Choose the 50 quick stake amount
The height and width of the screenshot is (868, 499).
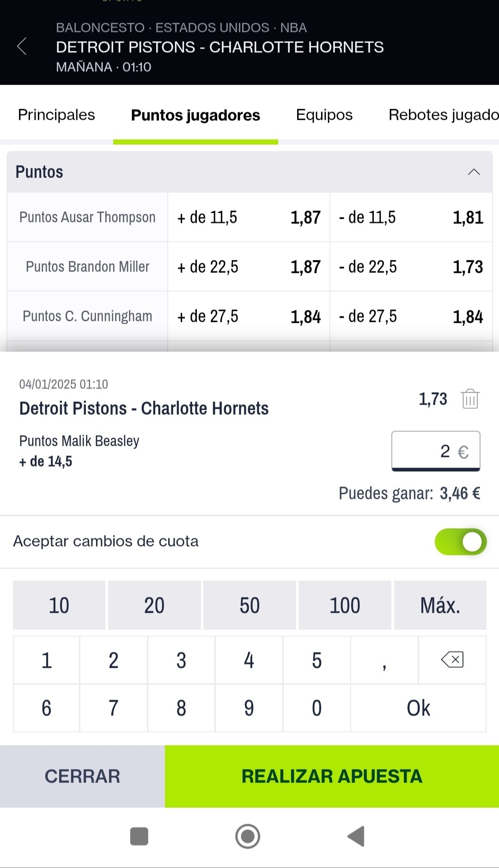tap(249, 605)
